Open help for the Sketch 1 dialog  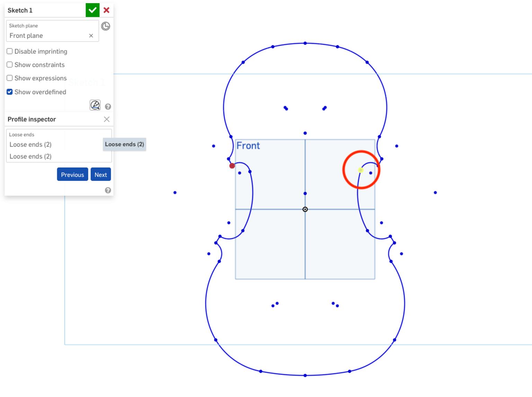108,106
